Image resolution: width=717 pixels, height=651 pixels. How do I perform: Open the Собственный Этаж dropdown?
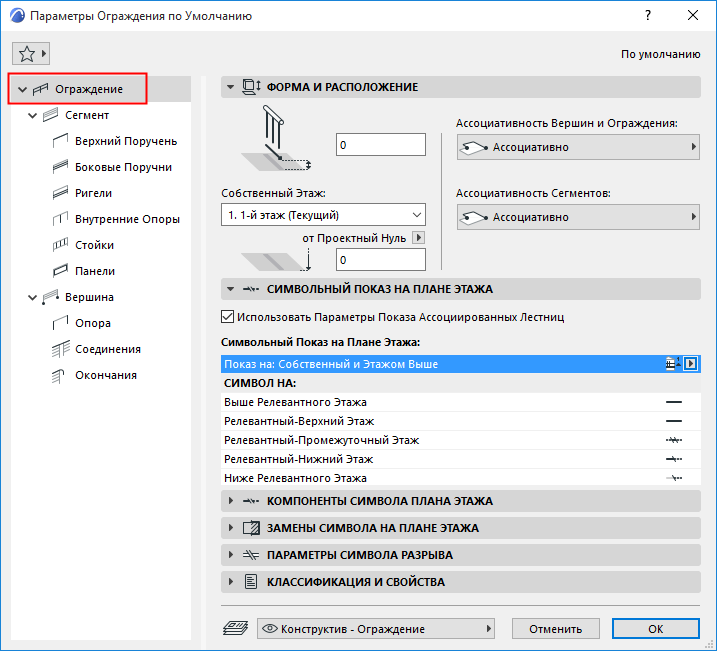tap(323, 215)
